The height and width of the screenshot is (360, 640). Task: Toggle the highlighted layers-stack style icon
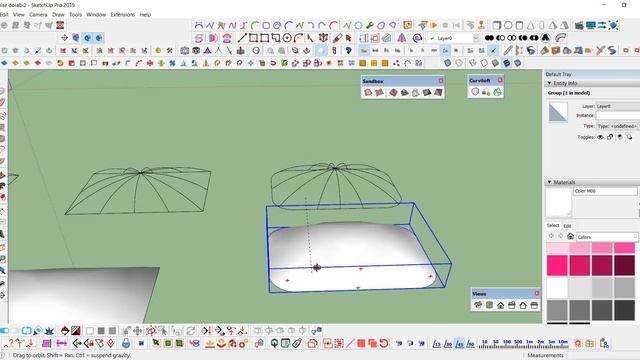[x=506, y=63]
